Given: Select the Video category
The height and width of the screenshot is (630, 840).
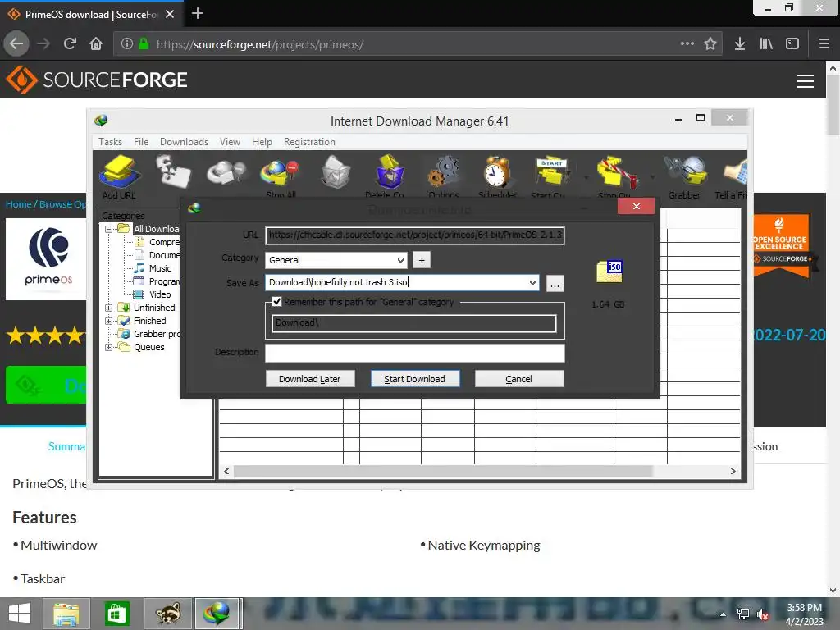Looking at the screenshot, I should [x=160, y=294].
